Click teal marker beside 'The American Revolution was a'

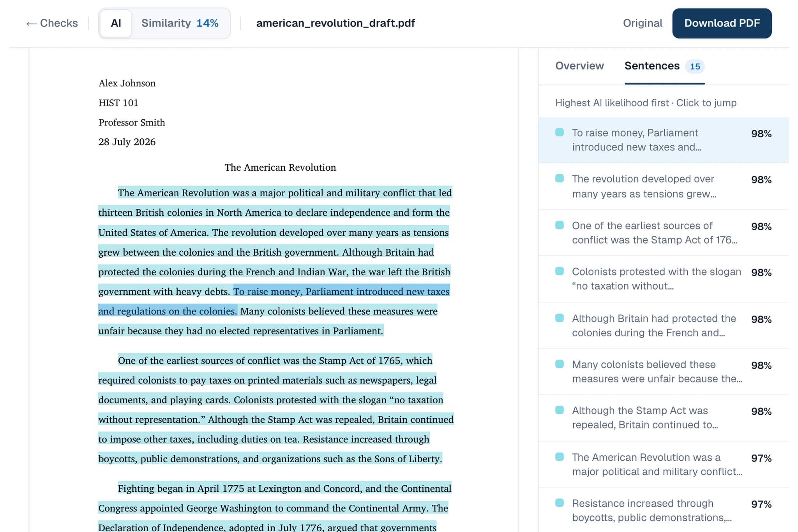pos(559,456)
